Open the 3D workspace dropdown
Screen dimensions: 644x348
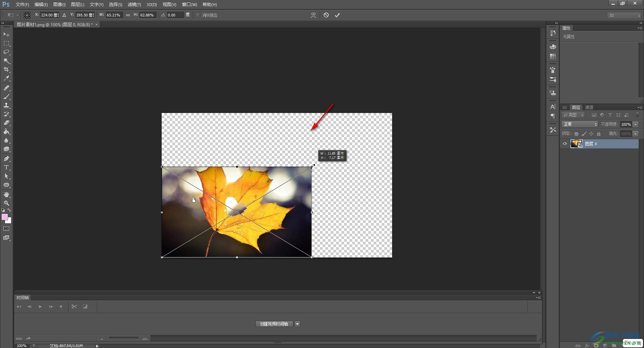(624, 15)
